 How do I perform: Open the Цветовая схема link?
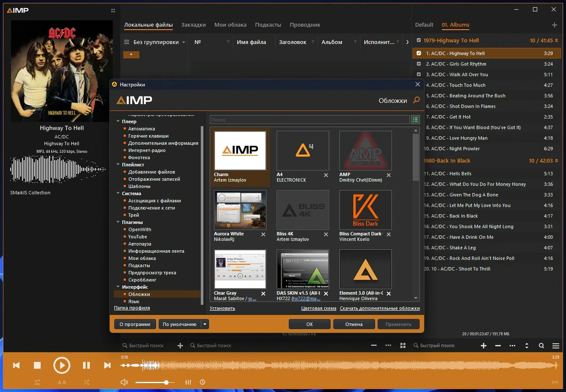tap(319, 309)
